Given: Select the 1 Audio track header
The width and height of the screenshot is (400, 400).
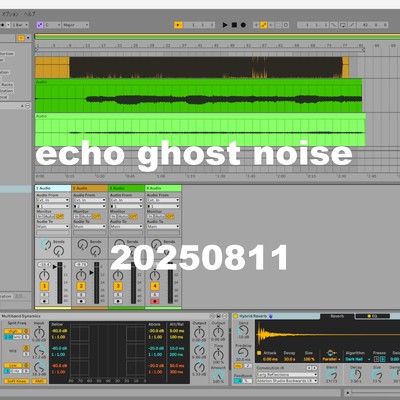Looking at the screenshot, I should coord(53,188).
